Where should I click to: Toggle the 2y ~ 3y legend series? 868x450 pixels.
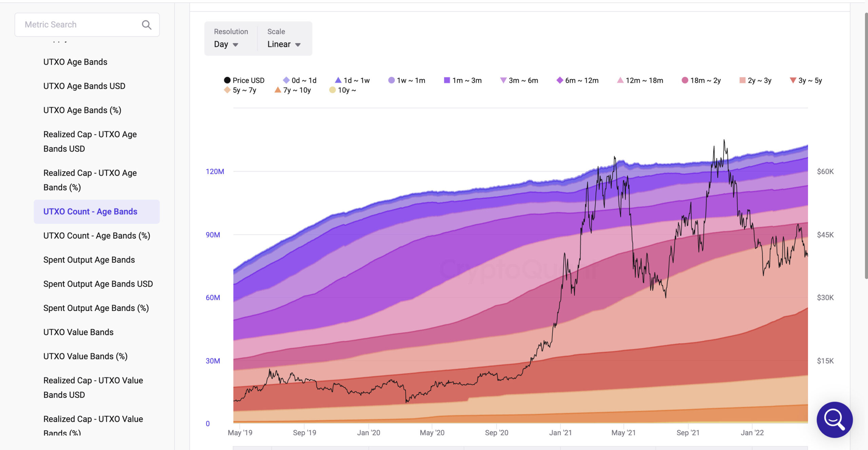(x=755, y=80)
